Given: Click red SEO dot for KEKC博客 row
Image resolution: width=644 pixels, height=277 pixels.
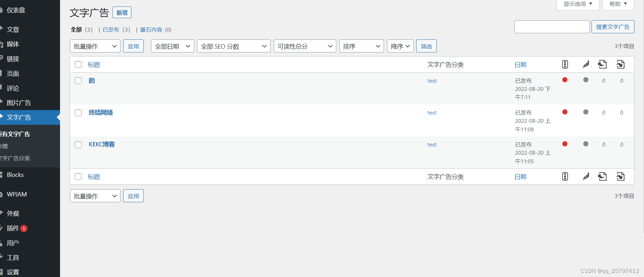Looking at the screenshot, I should click(565, 144).
